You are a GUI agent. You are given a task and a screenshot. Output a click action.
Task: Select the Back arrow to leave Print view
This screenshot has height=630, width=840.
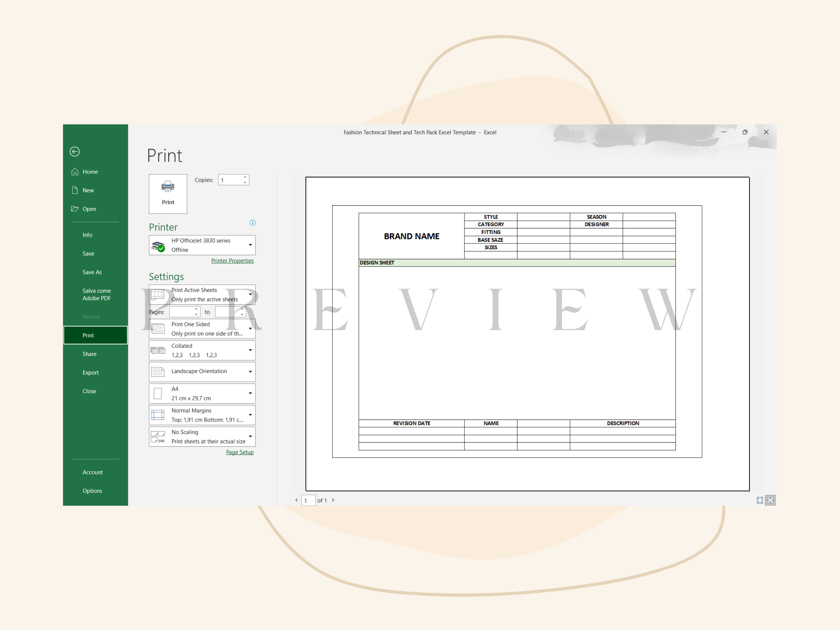pyautogui.click(x=74, y=152)
